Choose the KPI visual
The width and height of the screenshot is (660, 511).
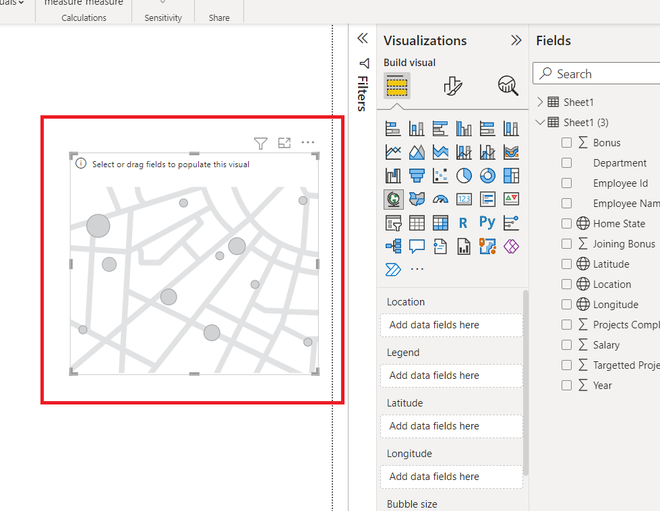(511, 199)
